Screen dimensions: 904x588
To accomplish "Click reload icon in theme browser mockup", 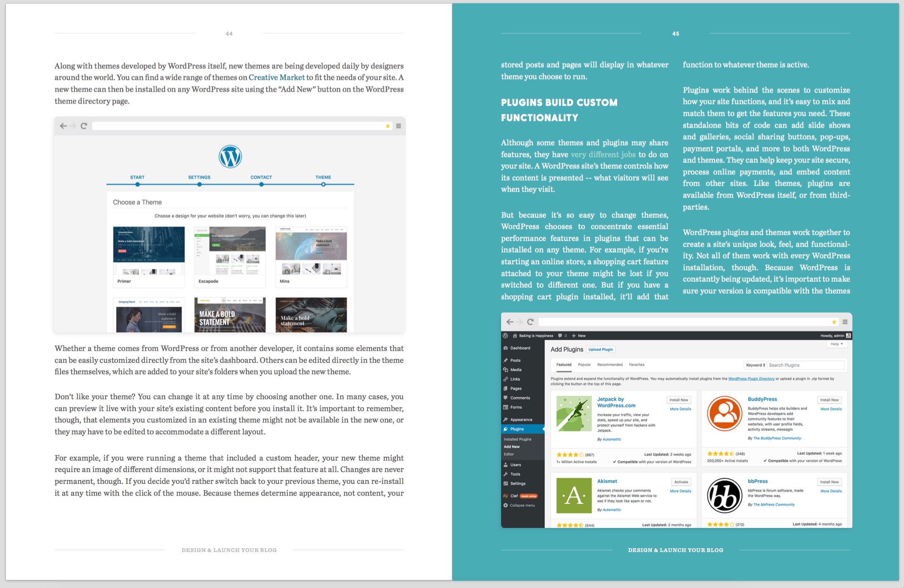I will (84, 126).
